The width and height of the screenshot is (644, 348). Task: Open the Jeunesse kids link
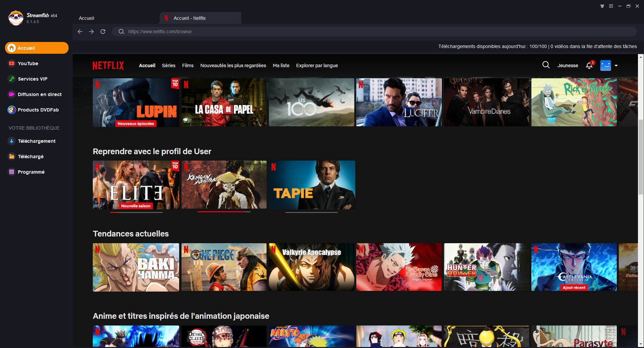pyautogui.click(x=568, y=66)
